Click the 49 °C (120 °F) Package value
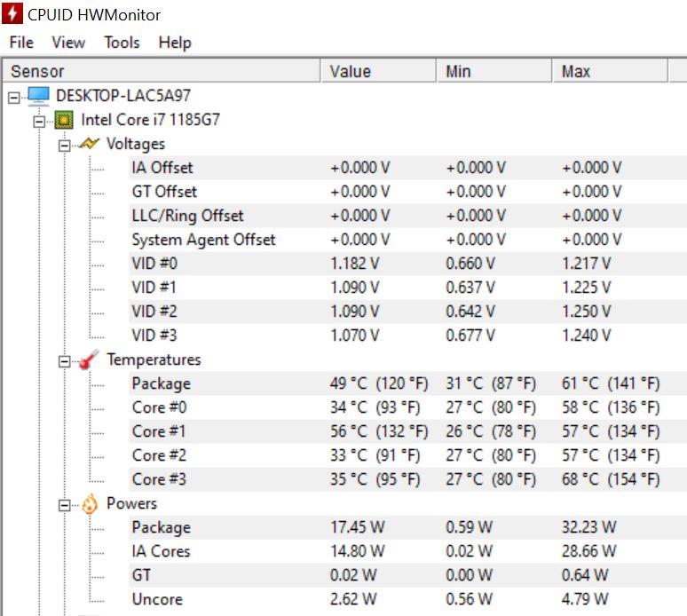687x616 pixels. pos(379,383)
